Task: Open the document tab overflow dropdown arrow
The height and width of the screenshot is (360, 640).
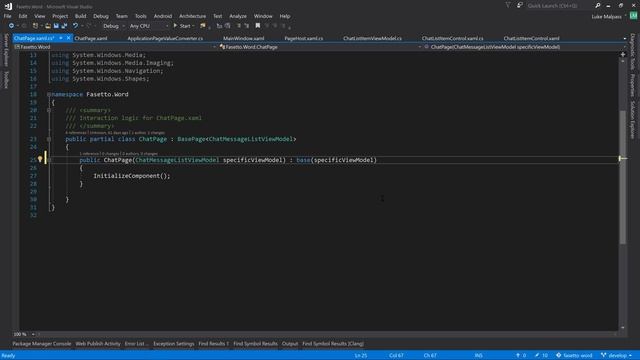Action: tap(624, 38)
